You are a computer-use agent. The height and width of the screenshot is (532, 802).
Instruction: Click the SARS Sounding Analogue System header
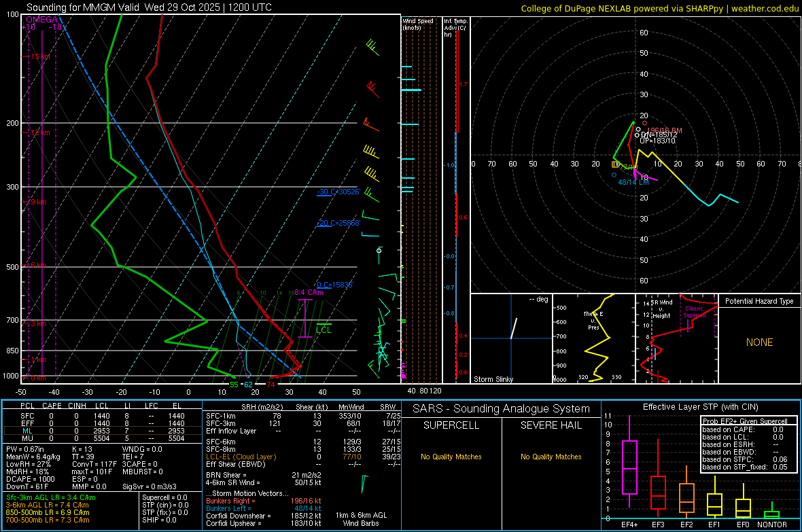click(x=501, y=409)
